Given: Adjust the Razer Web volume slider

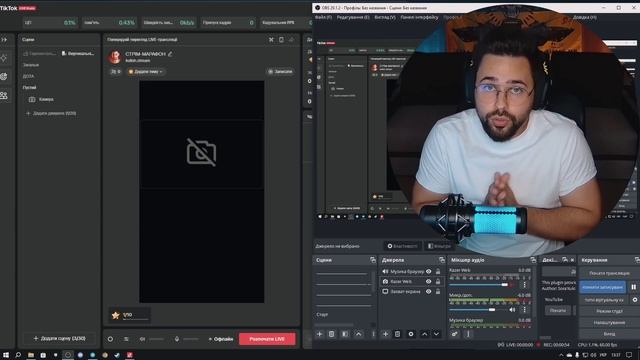Looking at the screenshot, I should coord(480,284).
